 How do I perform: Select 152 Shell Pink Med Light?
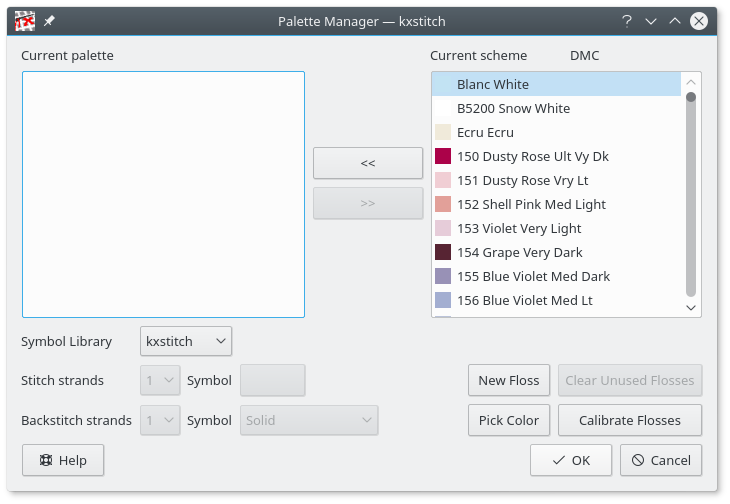[556, 204]
